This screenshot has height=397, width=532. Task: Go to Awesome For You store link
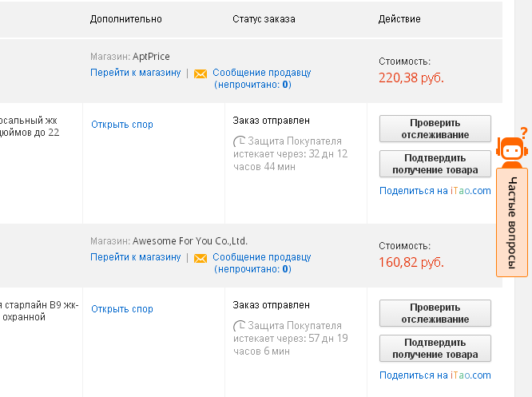(135, 257)
